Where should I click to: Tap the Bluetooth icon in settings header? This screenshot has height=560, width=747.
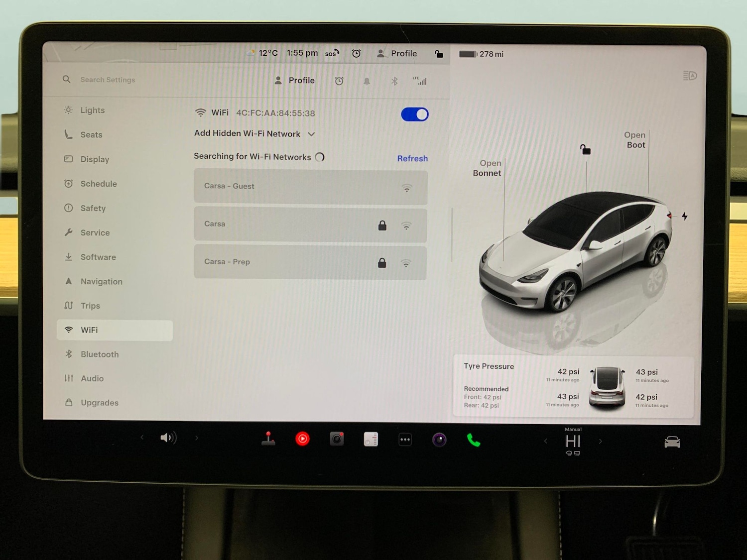(x=394, y=81)
